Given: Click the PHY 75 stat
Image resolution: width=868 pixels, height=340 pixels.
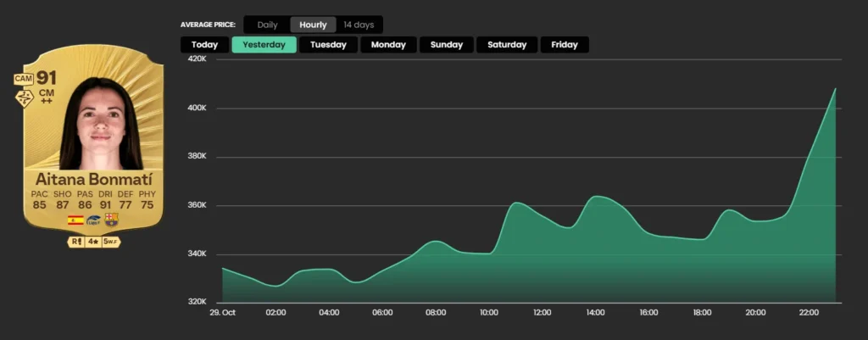Looking at the screenshot, I should (147, 199).
